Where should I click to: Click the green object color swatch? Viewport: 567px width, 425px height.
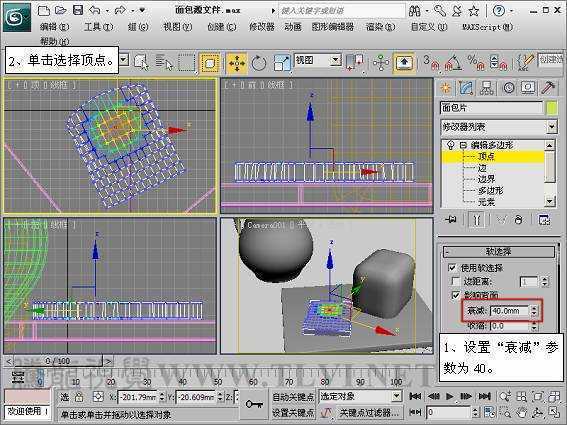pyautogui.click(x=552, y=108)
